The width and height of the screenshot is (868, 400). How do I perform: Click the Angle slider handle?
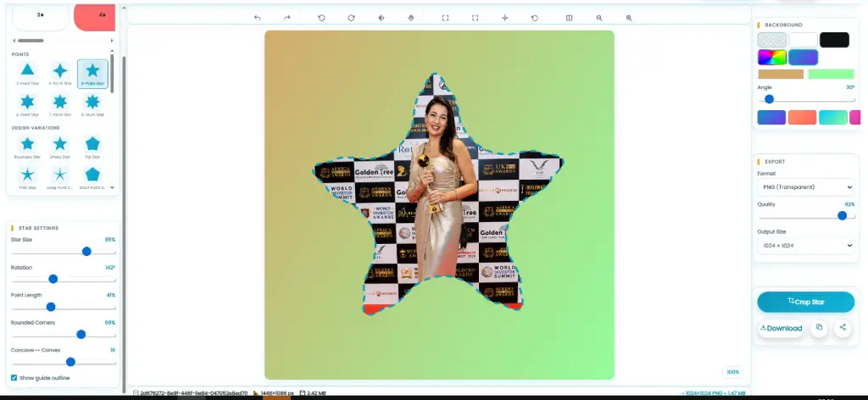(769, 99)
